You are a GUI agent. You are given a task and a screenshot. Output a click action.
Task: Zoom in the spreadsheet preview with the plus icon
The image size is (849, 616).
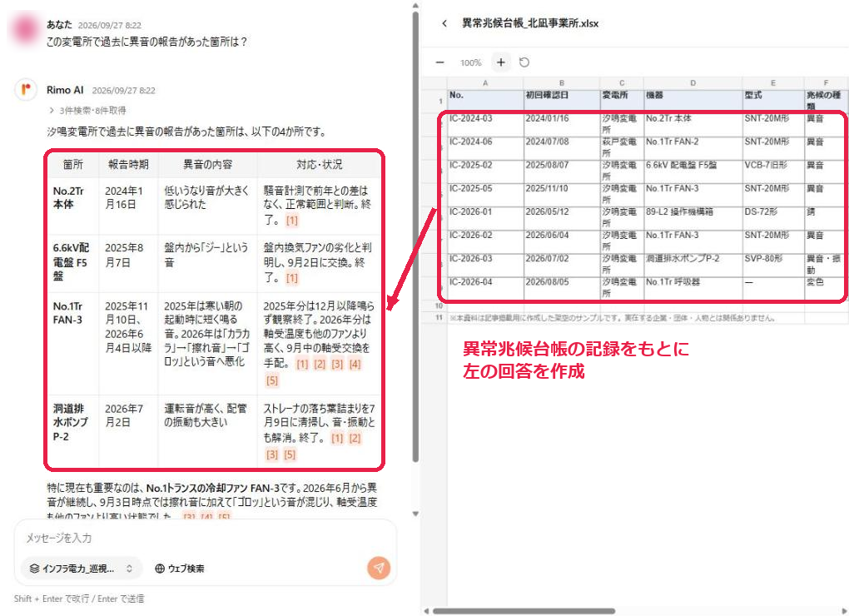[501, 62]
